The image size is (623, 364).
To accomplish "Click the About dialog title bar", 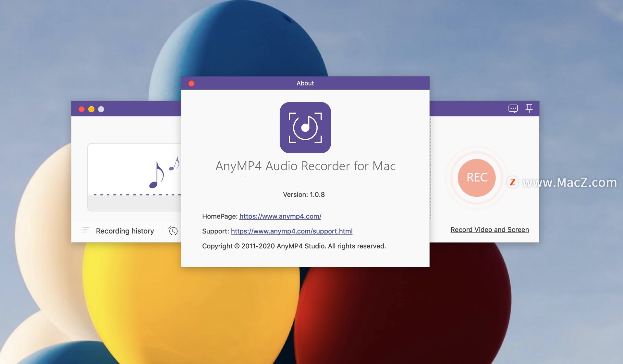I will [x=305, y=83].
